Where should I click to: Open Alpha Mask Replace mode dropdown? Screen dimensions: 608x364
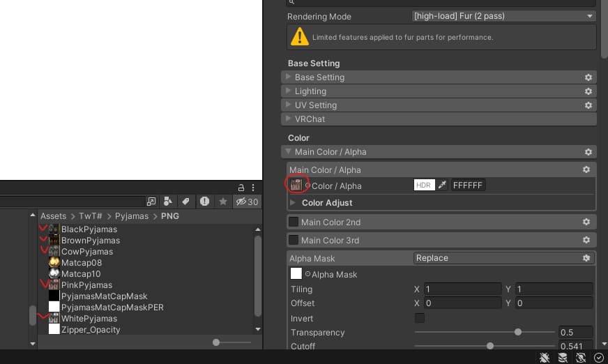click(503, 258)
